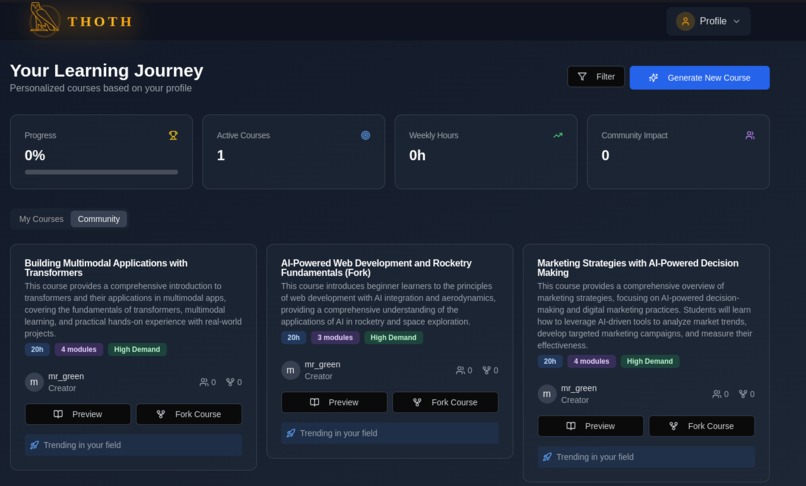Image resolution: width=806 pixels, height=486 pixels.
Task: Click High Demand tag on Rocketry Fundamentals card
Action: (x=393, y=337)
